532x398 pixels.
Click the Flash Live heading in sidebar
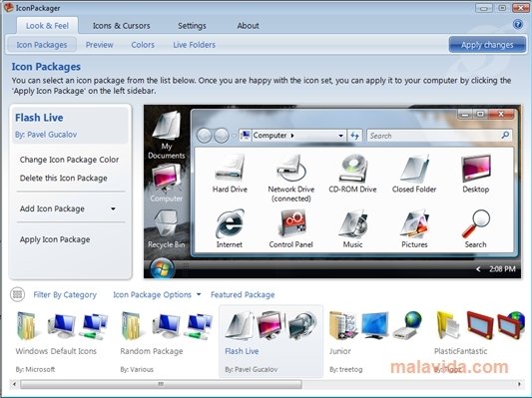click(x=39, y=118)
